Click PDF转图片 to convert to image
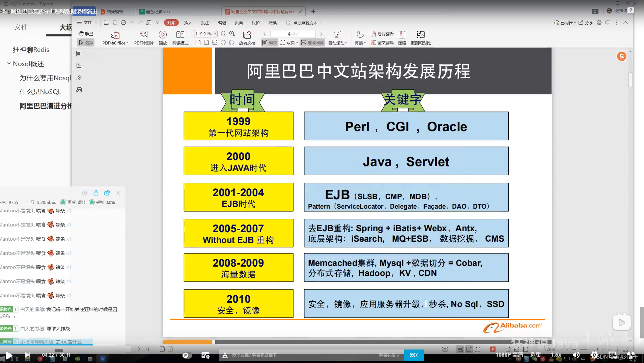Image resolution: width=644 pixels, height=363 pixels. point(144,38)
